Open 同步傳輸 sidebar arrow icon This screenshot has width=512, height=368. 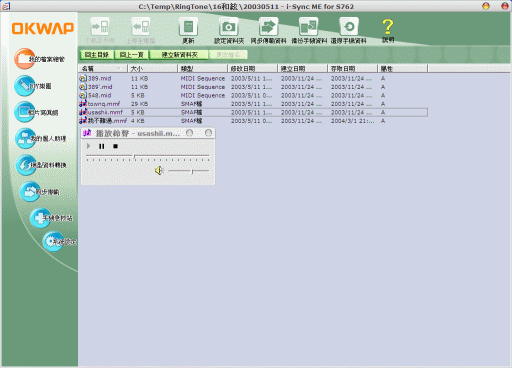(x=30, y=191)
